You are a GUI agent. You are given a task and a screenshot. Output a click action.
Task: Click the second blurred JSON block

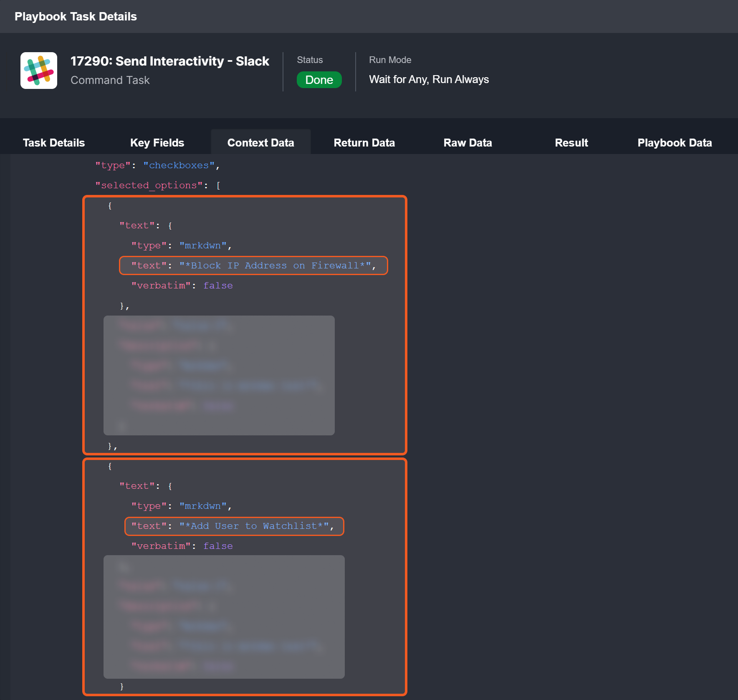pos(224,617)
